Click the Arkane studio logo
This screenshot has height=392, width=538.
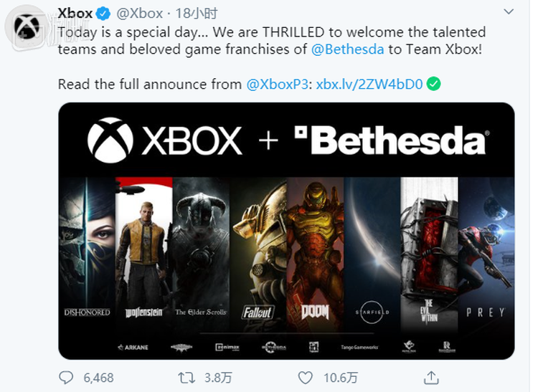[x=133, y=347]
